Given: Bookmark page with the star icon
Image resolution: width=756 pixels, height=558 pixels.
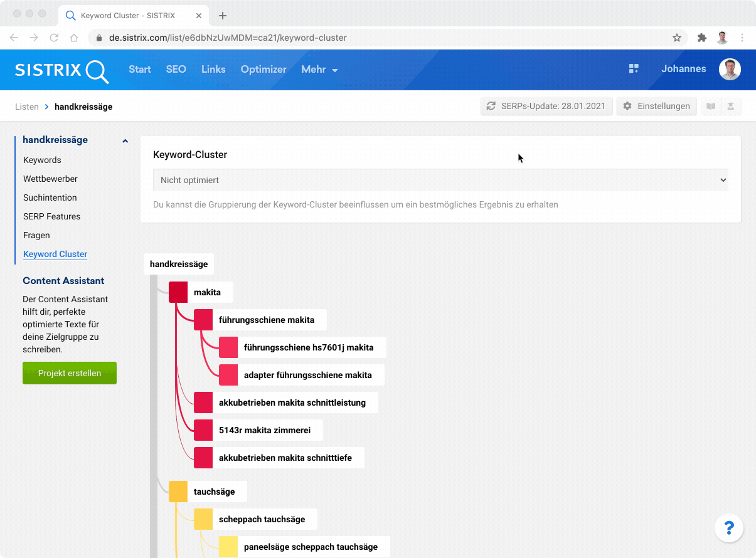Looking at the screenshot, I should coord(676,38).
